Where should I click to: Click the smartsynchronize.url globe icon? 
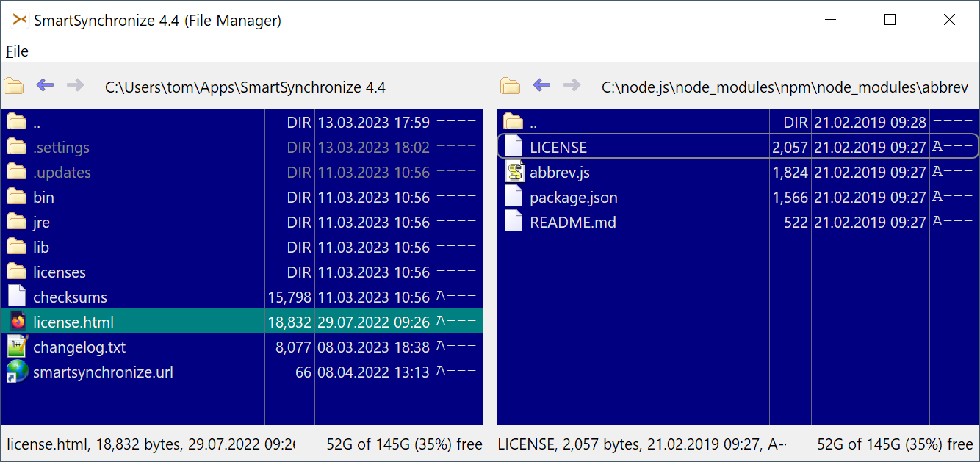17,372
